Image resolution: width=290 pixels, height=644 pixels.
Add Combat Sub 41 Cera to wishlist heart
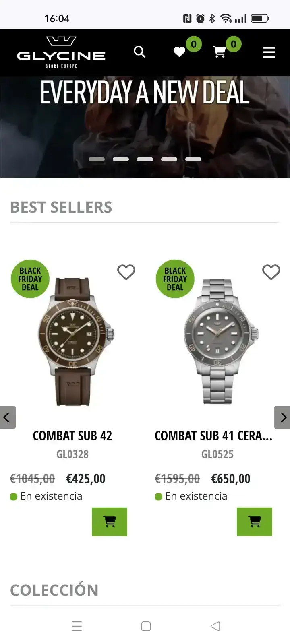coord(271,272)
